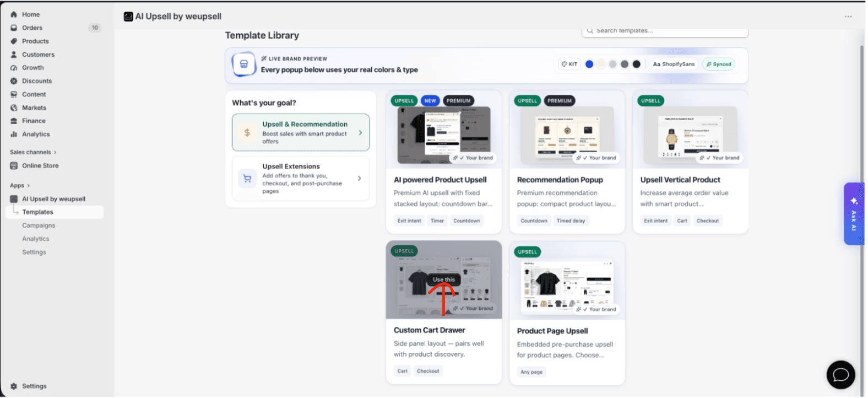Viewport: 868px width, 398px height.
Task: Expand the Sales channels section
Action: click(x=33, y=153)
